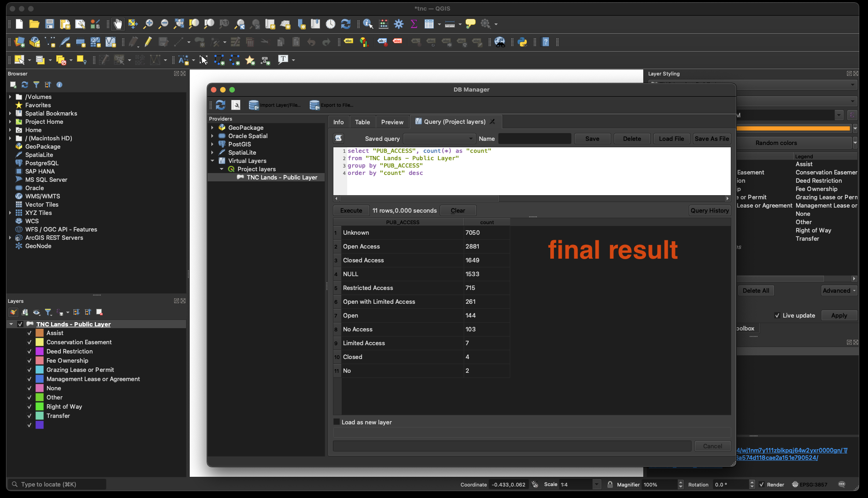Toggle the Render checkbox in status bar
Screen dimensions: 868x498
(762, 484)
